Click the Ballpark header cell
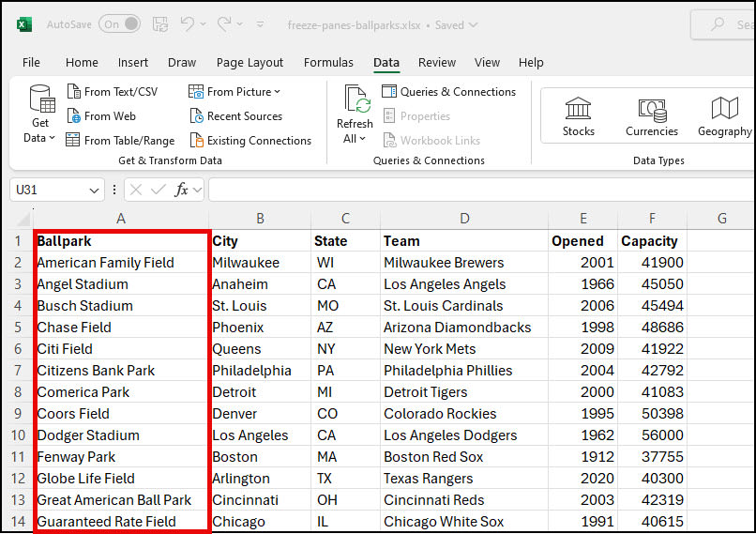The image size is (756, 534). [121, 240]
